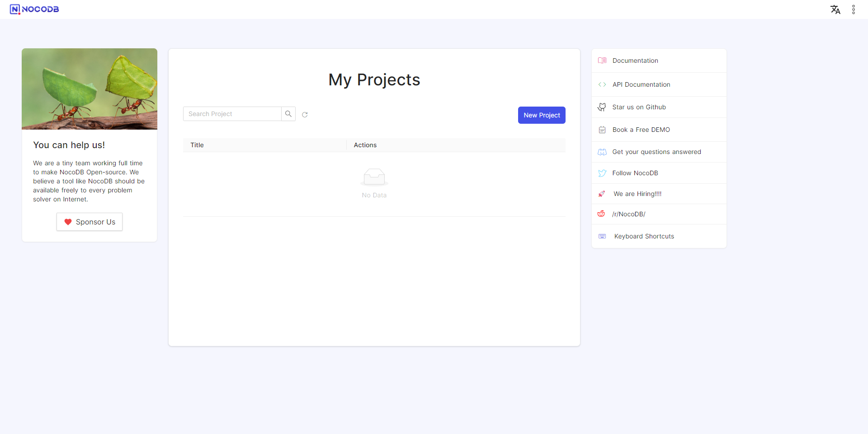868x434 pixels.
Task: Click the keyboard shortcuts icon
Action: (602, 236)
